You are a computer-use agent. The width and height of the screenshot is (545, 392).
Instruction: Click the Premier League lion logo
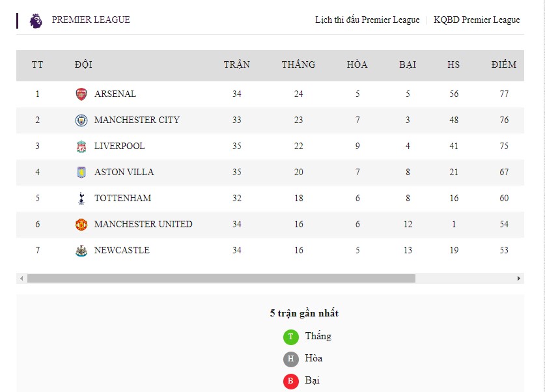pyautogui.click(x=36, y=20)
